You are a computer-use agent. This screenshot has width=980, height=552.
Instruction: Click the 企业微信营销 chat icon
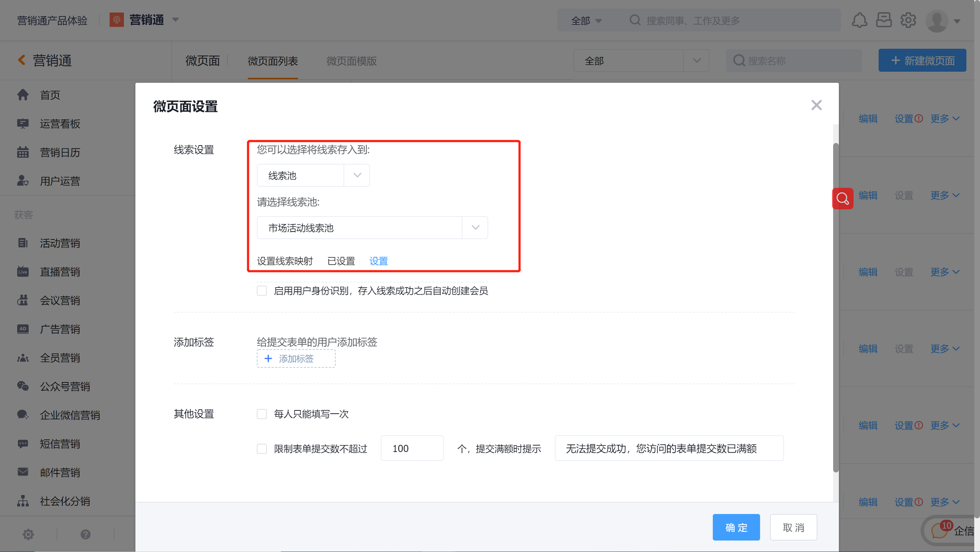pos(23,415)
